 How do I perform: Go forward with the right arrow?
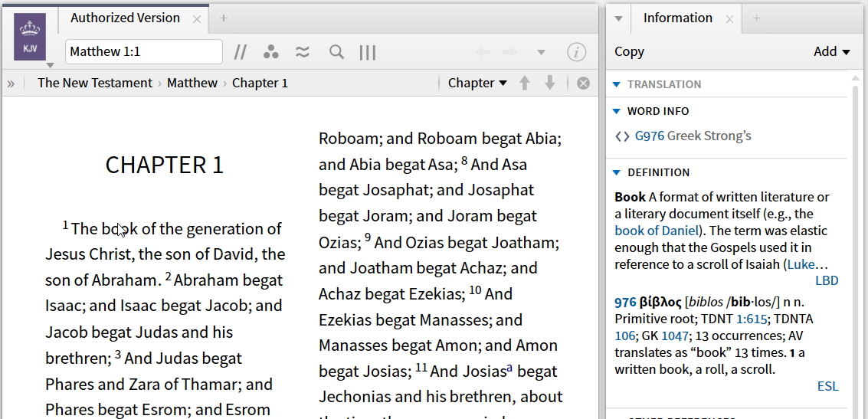click(x=509, y=52)
